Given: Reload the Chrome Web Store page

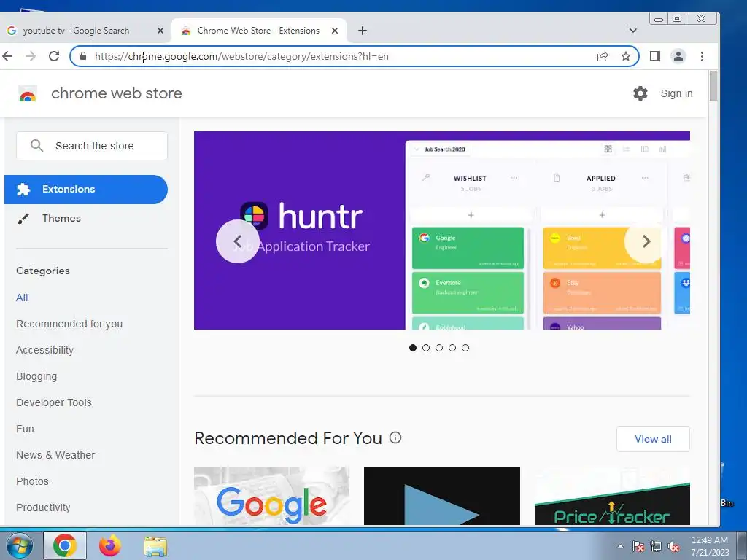Looking at the screenshot, I should [x=54, y=56].
